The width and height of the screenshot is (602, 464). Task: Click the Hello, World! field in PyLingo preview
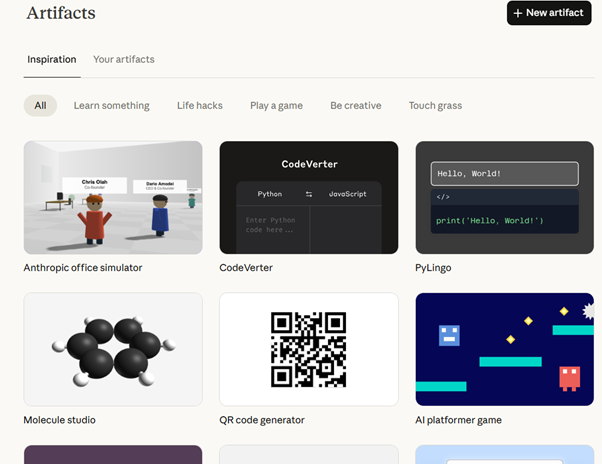coord(504,174)
